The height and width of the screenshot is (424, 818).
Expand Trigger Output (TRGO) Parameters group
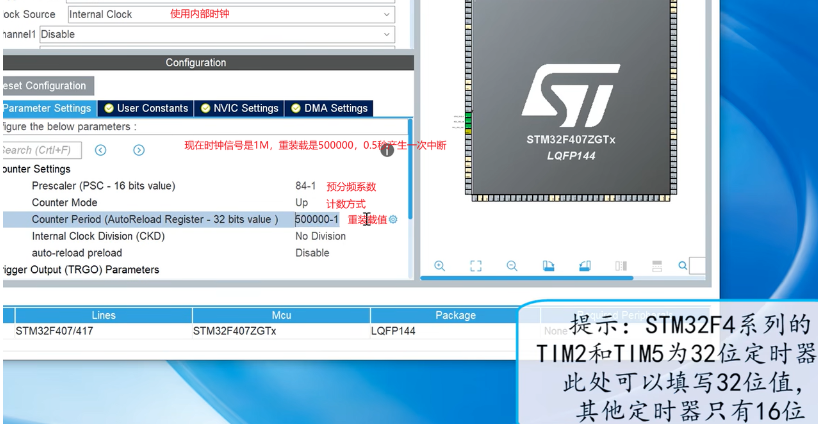pos(81,270)
